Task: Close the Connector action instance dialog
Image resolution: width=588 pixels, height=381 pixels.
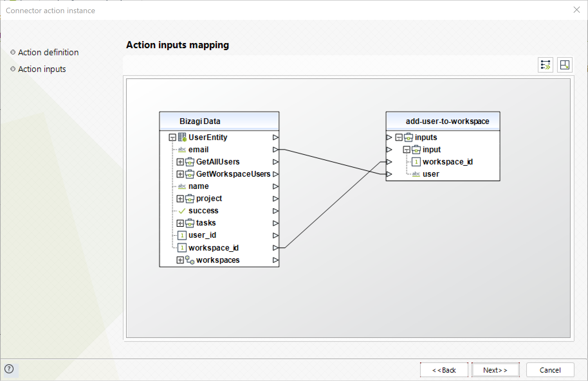Action: click(576, 10)
